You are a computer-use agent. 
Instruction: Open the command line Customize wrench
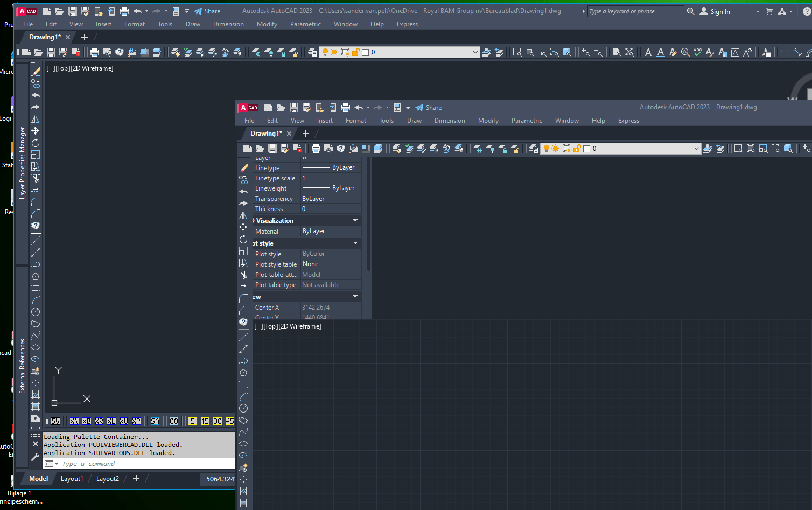coord(36,457)
